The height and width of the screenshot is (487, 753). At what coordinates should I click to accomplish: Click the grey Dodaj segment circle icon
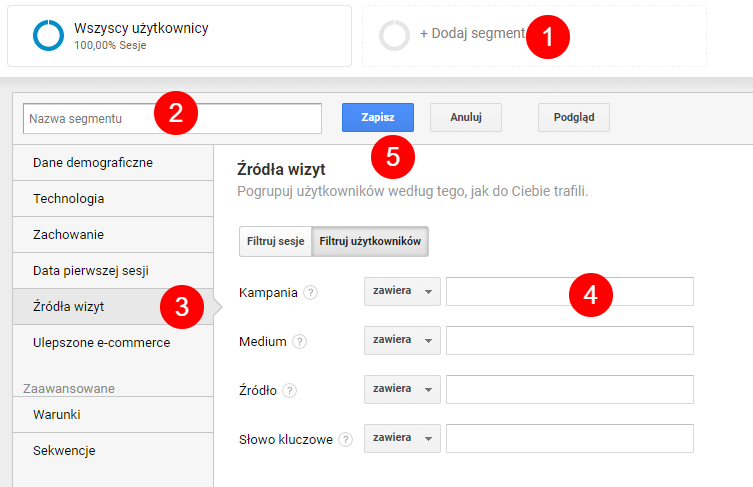[x=395, y=35]
